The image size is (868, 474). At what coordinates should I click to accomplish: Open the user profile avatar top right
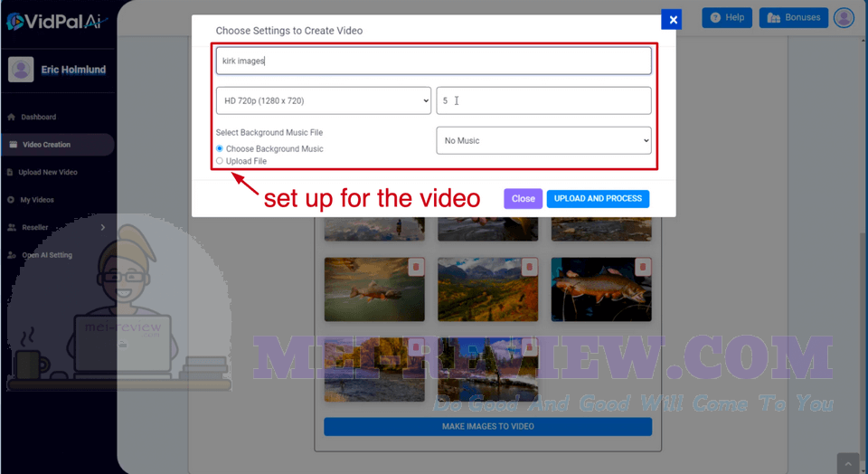click(844, 18)
